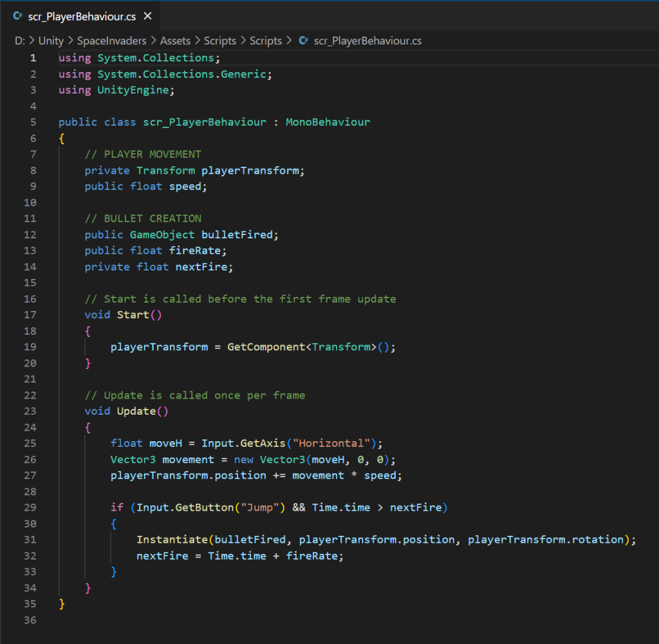The image size is (659, 644).
Task: Close the scr_PlayerBehaviour.cs tab
Action: pos(148,16)
